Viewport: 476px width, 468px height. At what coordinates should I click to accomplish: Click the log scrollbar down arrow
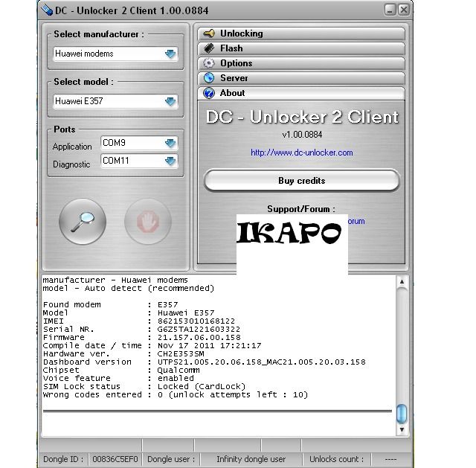pyautogui.click(x=402, y=429)
